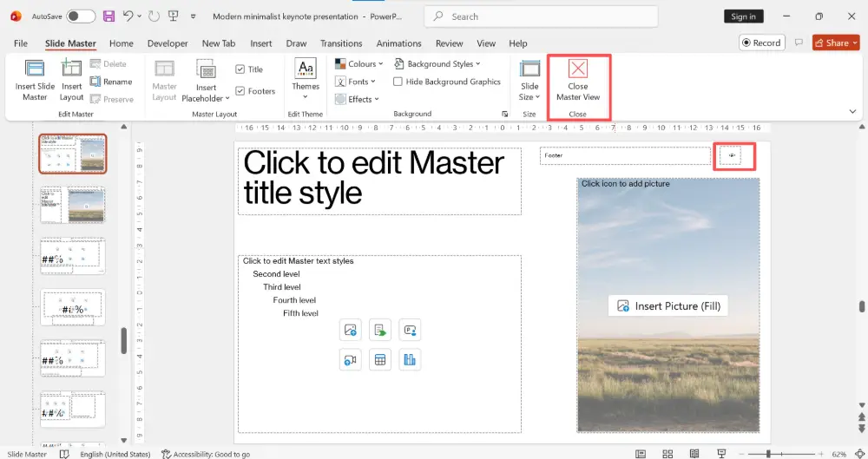Toggle the AutoSave switch
This screenshot has height=459, width=868.
[x=81, y=16]
